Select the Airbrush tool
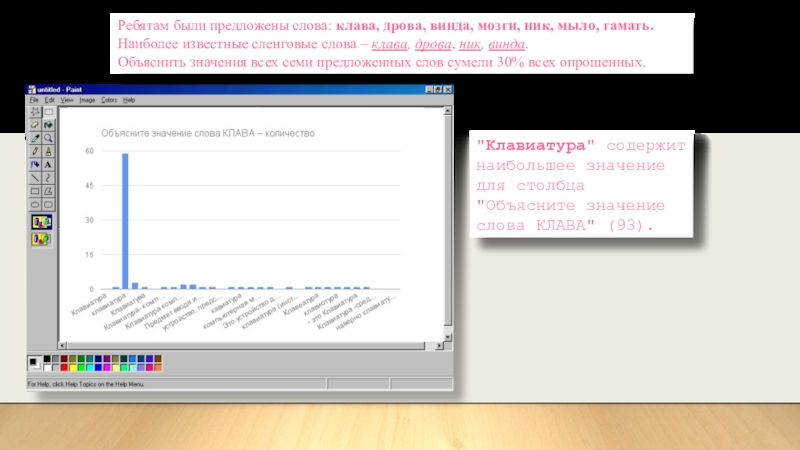This screenshot has width=800, height=450. point(35,164)
